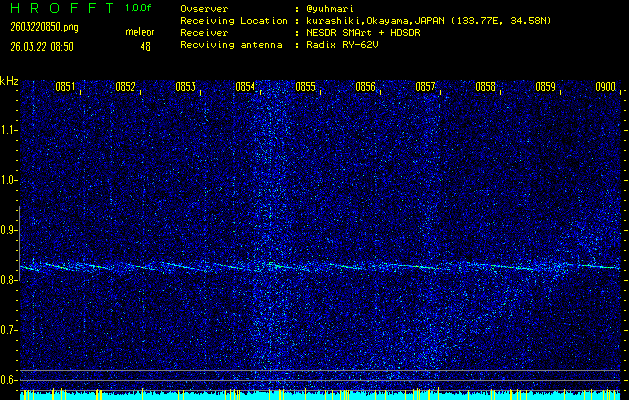Click the 0.9 kHz frequency tick

(9, 230)
